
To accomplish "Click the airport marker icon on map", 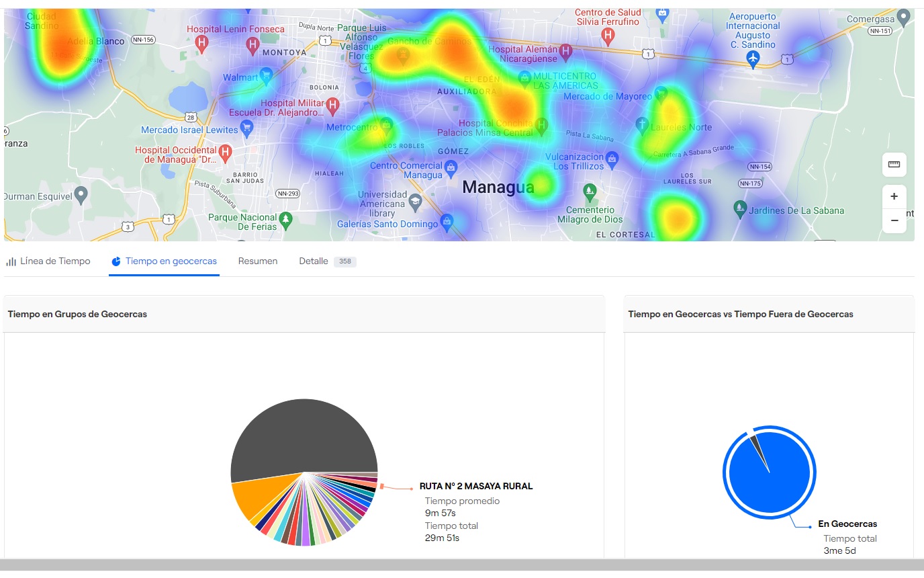I will tap(753, 58).
